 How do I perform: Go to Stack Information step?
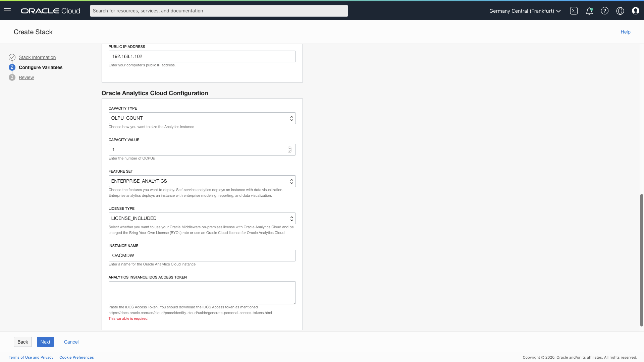[x=37, y=57]
